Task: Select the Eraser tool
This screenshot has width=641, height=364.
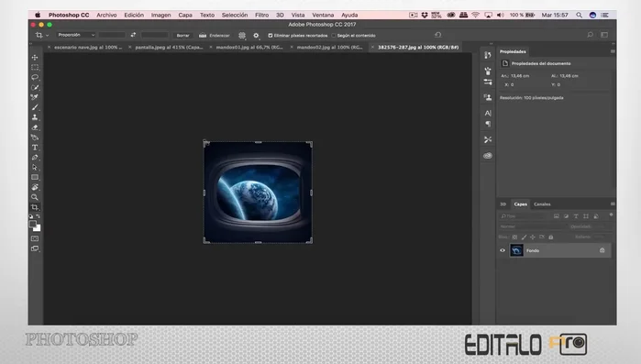Action: 35,127
